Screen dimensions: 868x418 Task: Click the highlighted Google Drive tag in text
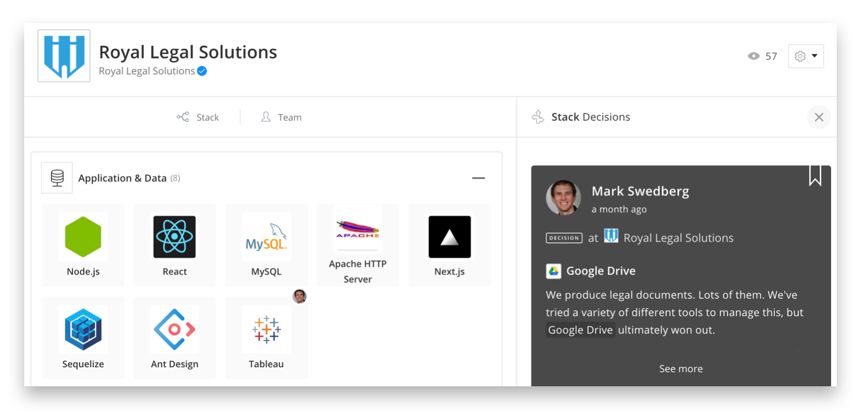[580, 330]
